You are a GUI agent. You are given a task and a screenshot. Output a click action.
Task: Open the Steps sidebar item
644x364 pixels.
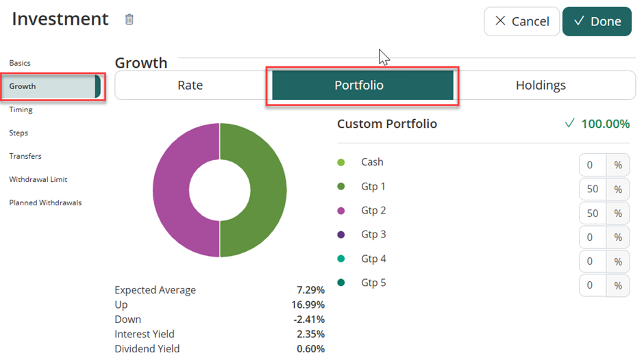pyautogui.click(x=18, y=133)
